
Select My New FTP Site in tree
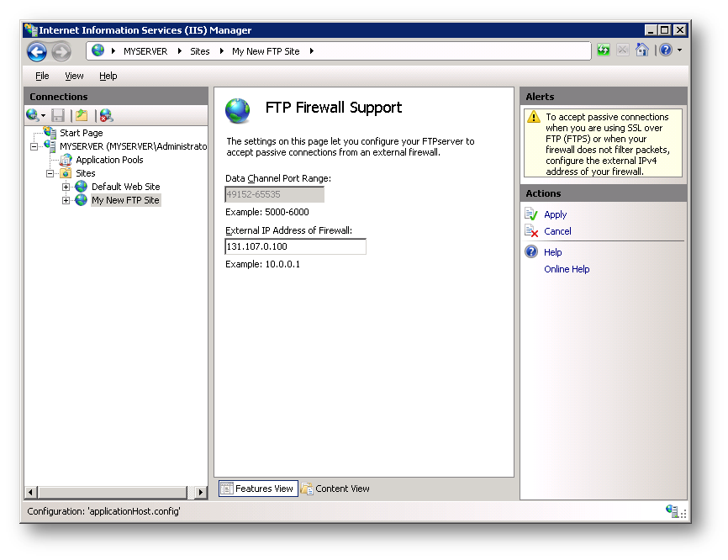125,200
